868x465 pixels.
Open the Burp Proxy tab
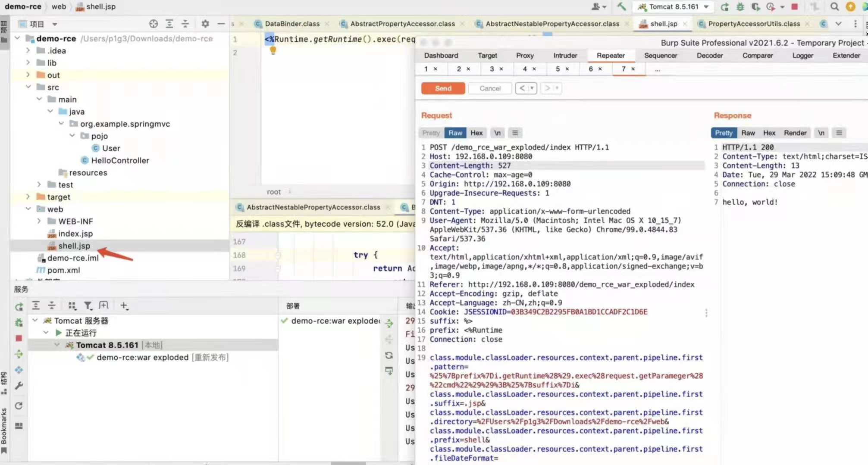525,55
